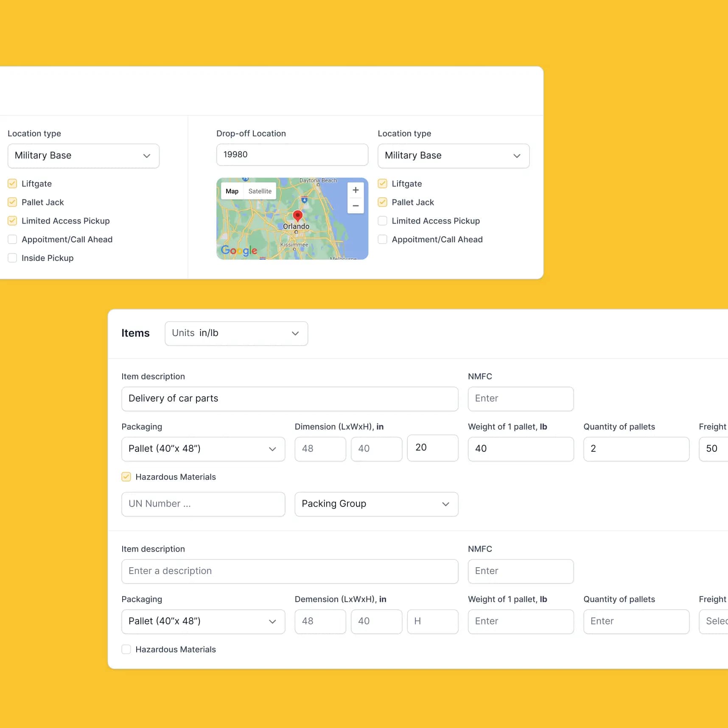Uncheck Limited Access Pickup in left panel

pyautogui.click(x=13, y=221)
